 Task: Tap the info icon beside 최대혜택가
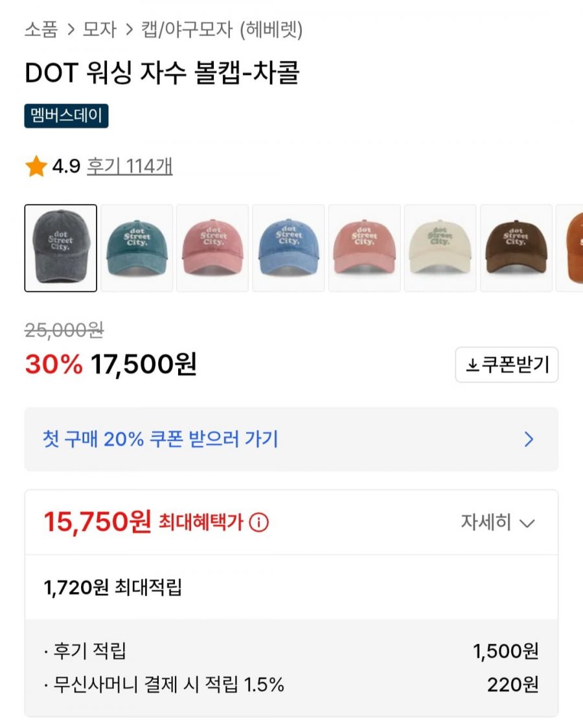pyautogui.click(x=258, y=522)
